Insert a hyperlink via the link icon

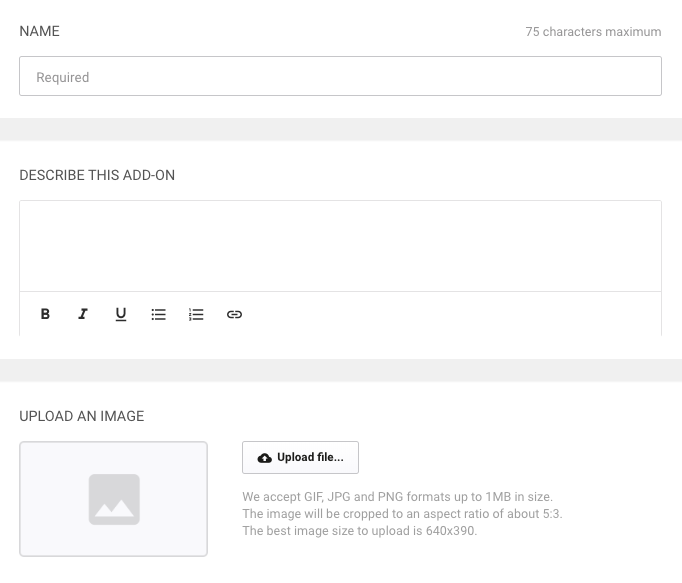pyautogui.click(x=234, y=314)
